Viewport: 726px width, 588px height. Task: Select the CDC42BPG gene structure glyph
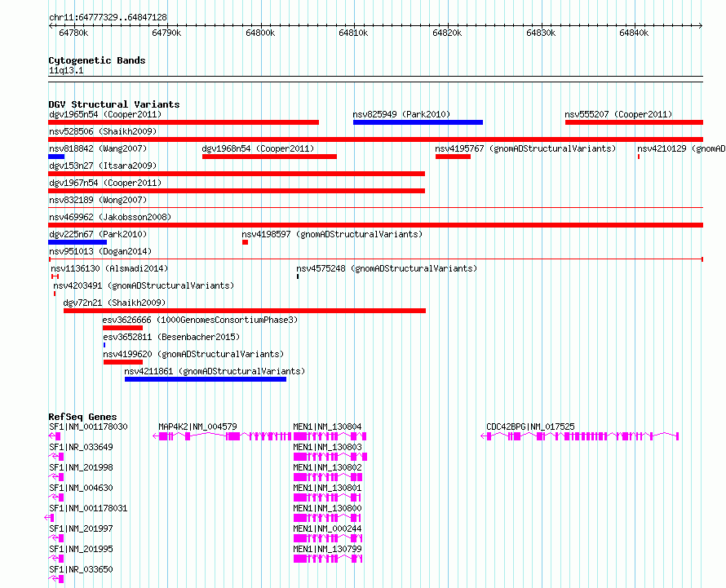coord(580,436)
